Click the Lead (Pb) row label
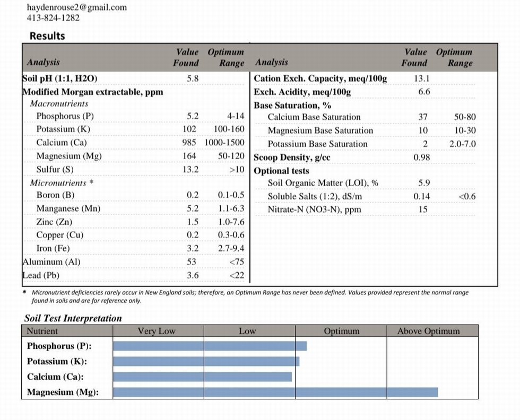The image size is (520, 420). pyautogui.click(x=41, y=275)
